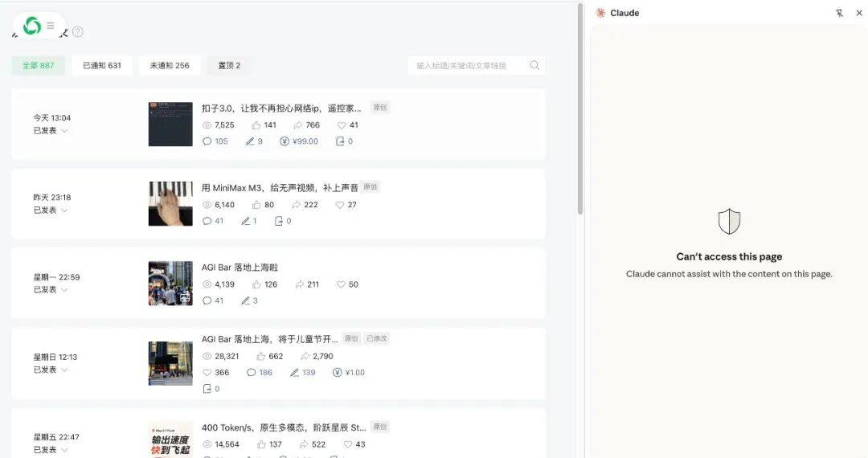Click the 星期一 22:59 timestamp

[56, 277]
